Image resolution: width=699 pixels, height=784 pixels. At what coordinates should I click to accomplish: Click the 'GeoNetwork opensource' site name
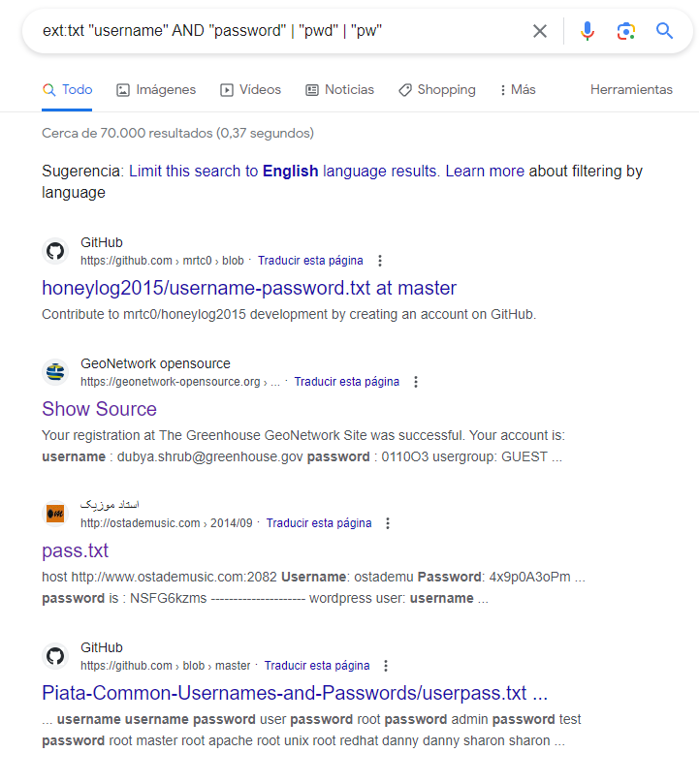156,363
